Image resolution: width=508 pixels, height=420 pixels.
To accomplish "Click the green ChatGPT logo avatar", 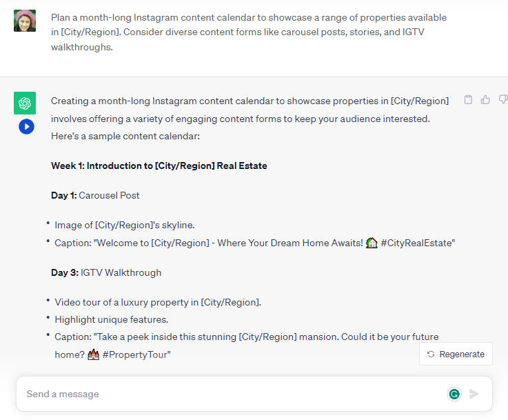I will [25, 103].
